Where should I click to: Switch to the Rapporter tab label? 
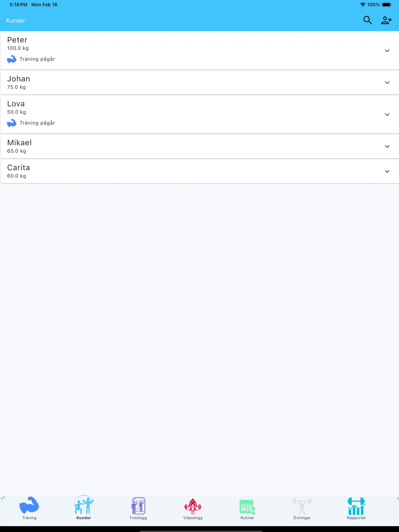[356, 518]
